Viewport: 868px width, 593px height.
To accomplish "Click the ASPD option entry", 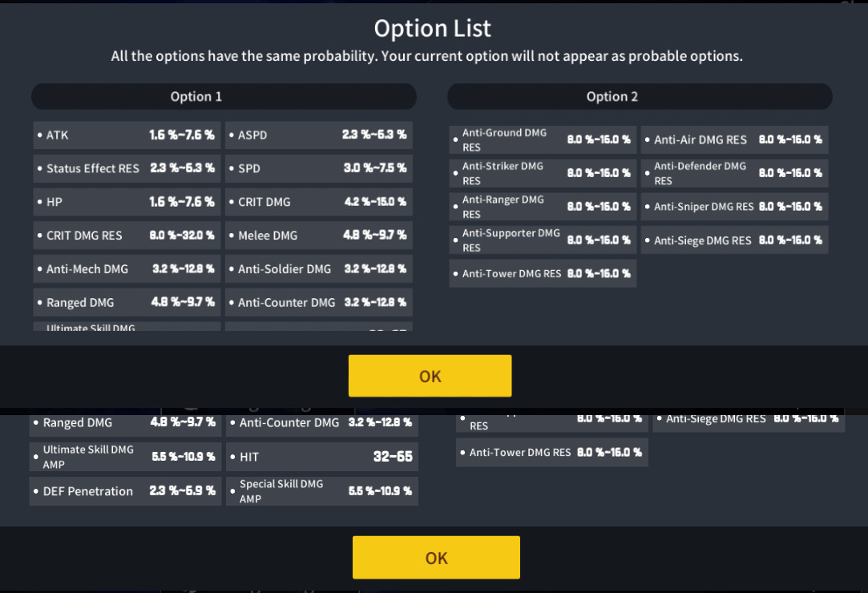I will coord(318,135).
